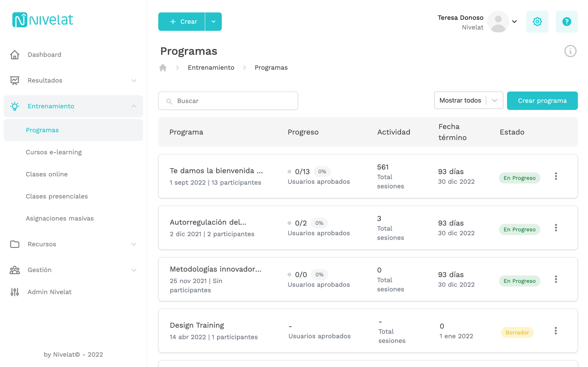Screen dimensions: 588x367
Task: Open options menu for Design Training program
Action: click(556, 330)
